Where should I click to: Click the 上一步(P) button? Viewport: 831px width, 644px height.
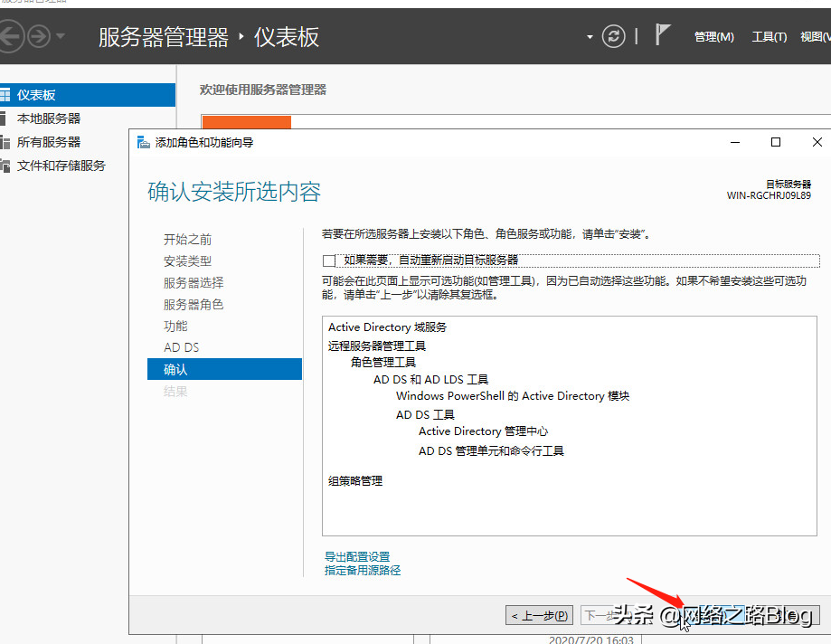pyautogui.click(x=540, y=615)
